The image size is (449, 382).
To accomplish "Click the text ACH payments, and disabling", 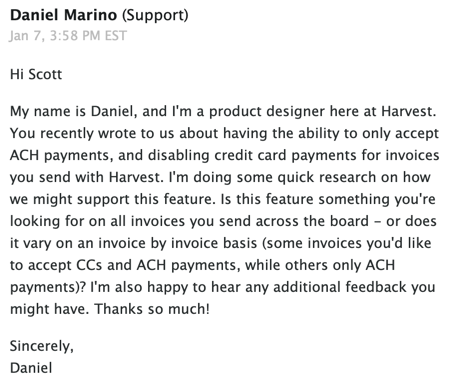I will tap(110, 155).
